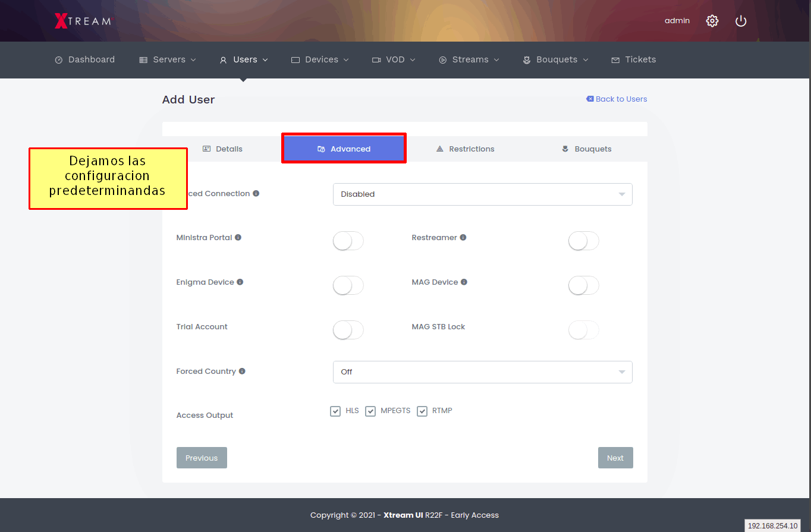The height and width of the screenshot is (532, 811).
Task: Click info icon next to Restreamer
Action: click(463, 238)
